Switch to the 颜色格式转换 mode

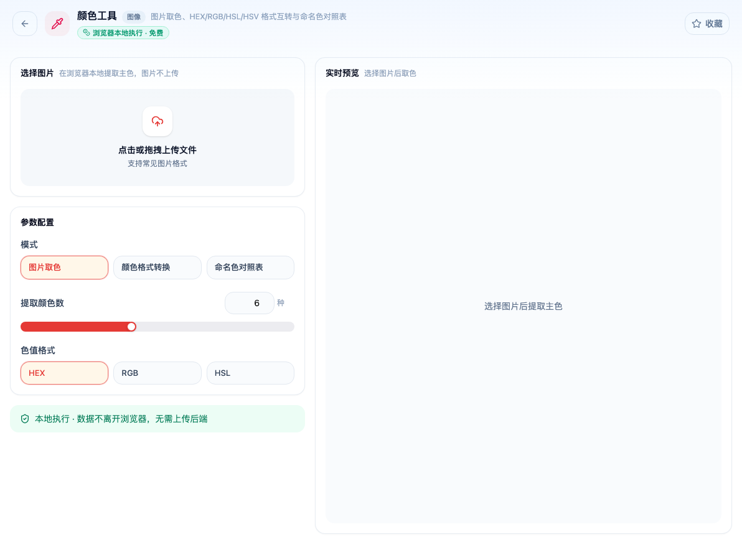pyautogui.click(x=157, y=268)
